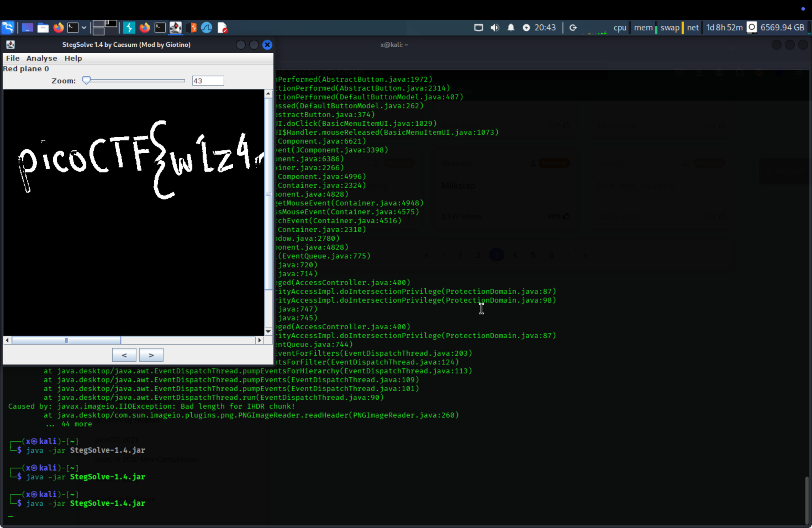This screenshot has height=528, width=812.
Task: Click the 'Red plane 0' label
Action: coord(26,69)
